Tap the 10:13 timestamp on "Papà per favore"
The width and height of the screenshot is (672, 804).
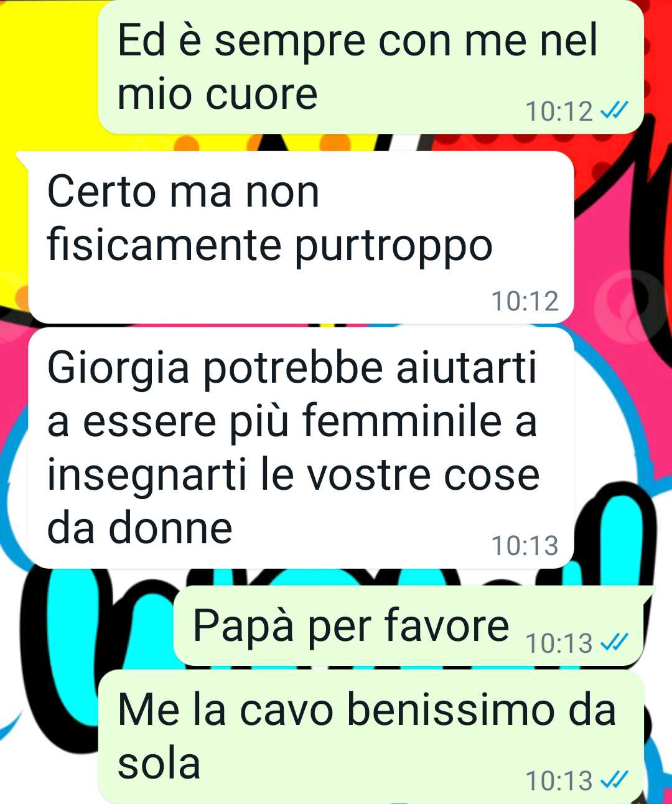[559, 643]
